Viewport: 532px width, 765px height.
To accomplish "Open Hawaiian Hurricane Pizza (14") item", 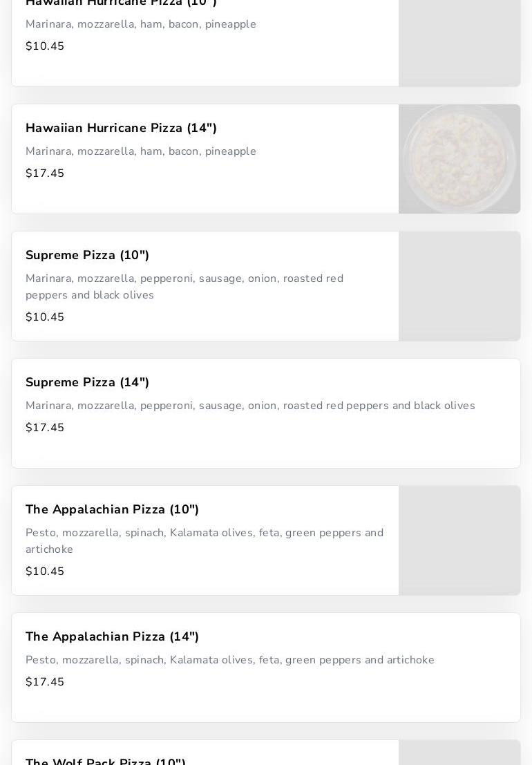I will [121, 129].
